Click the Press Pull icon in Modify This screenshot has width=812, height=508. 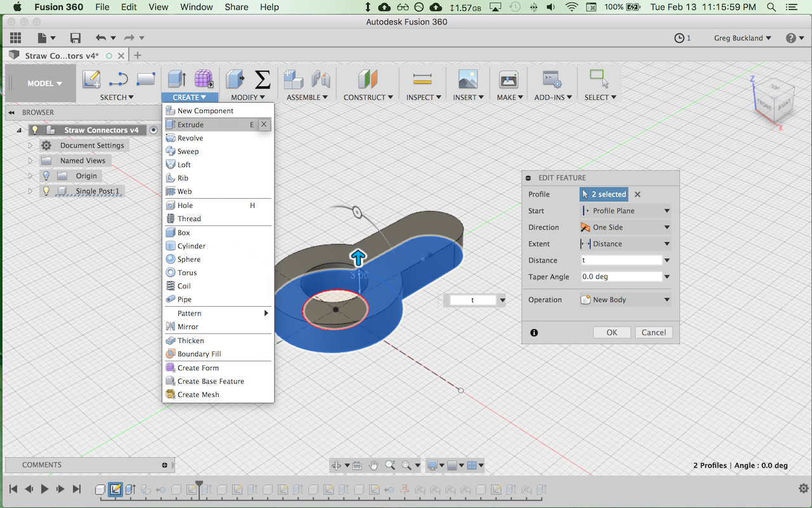click(235, 79)
